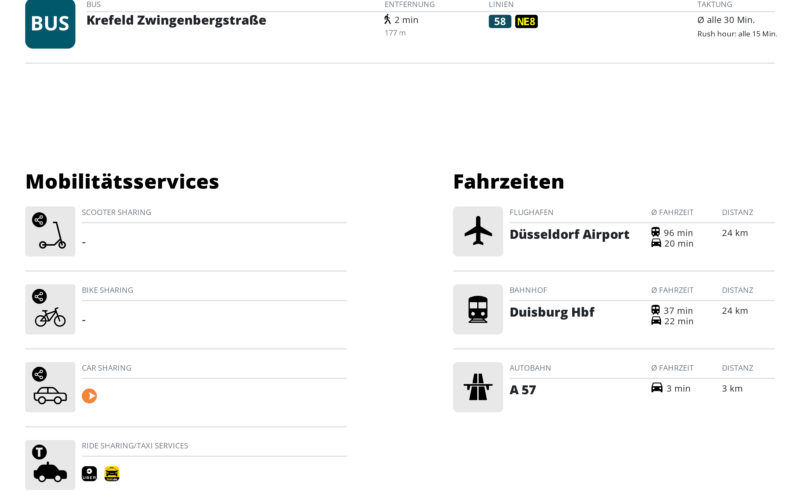Click the teal BUS icon
This screenshot has height=500, width=800.
click(x=50, y=23)
